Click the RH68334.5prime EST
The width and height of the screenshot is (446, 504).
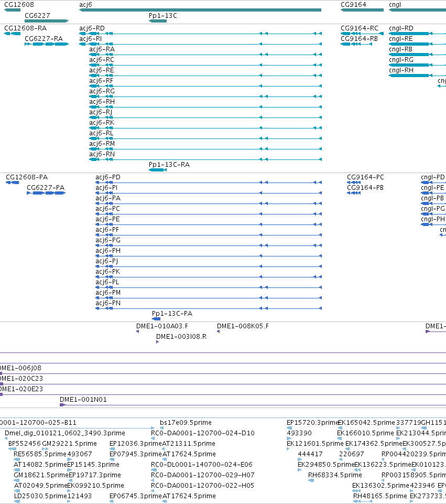coord(311,480)
